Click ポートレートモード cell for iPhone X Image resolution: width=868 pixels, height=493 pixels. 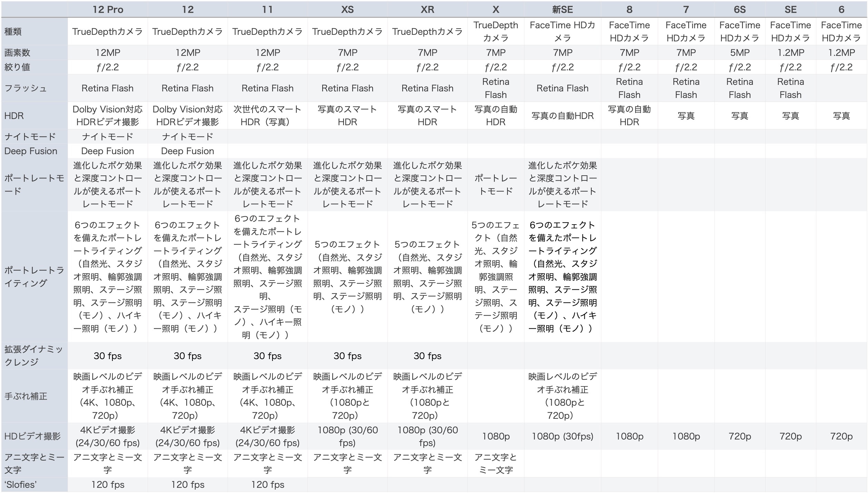[x=496, y=185]
